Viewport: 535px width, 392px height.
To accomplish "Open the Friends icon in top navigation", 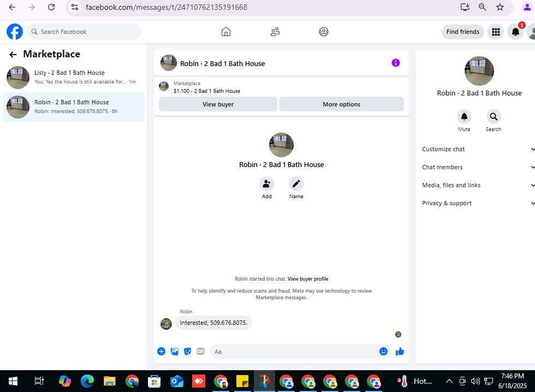I will (275, 32).
